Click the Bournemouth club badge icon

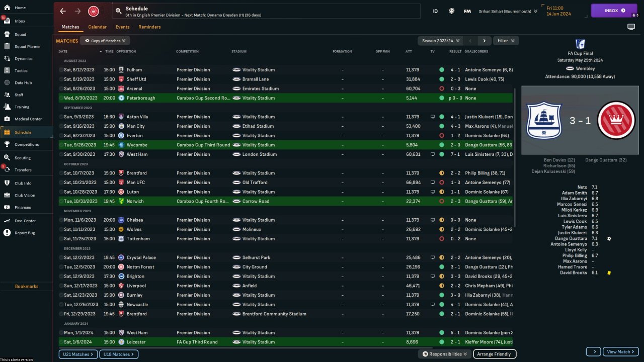93,11
